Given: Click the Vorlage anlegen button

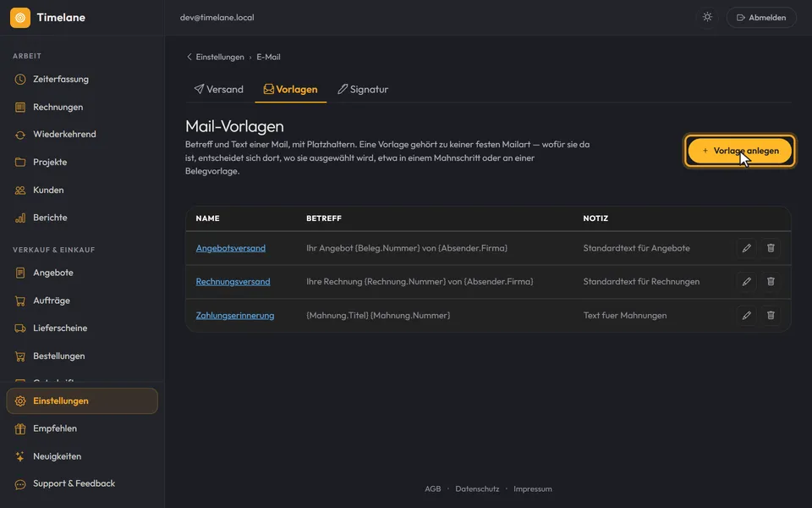Looking at the screenshot, I should (740, 151).
